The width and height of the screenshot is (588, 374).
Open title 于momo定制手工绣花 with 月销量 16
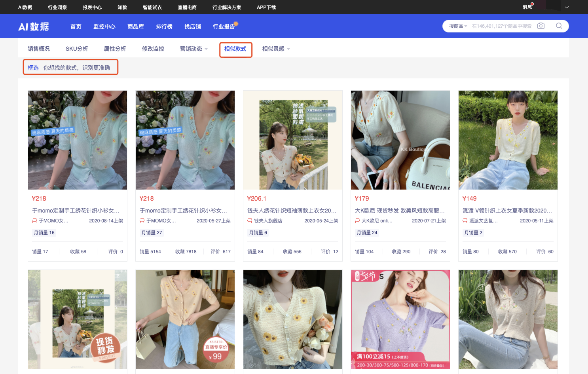76,211
